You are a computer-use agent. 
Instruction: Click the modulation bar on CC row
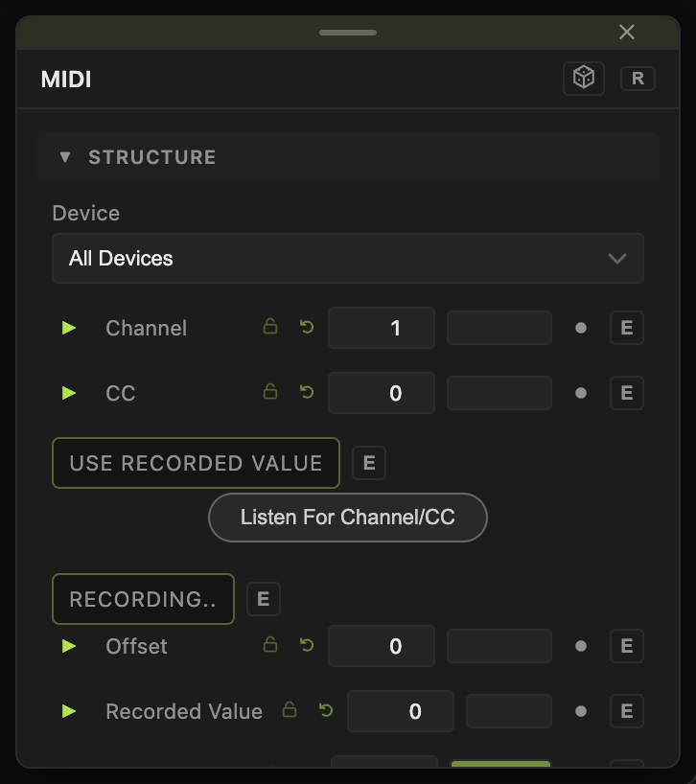(499, 393)
